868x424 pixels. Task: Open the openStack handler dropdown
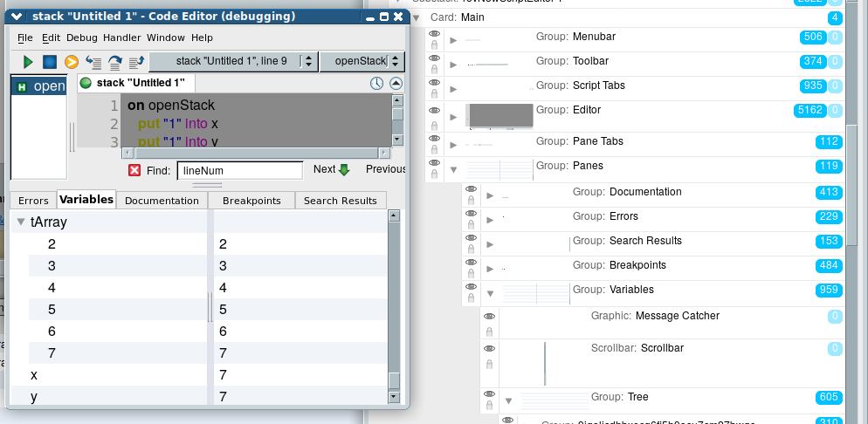point(362,61)
